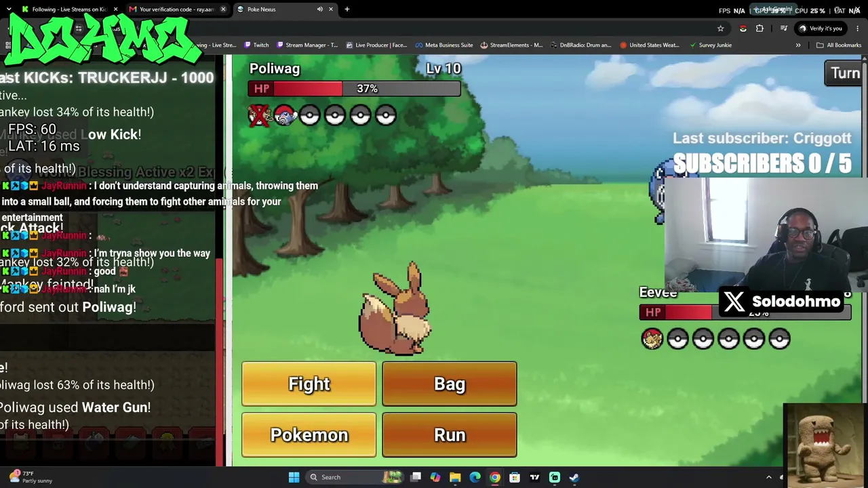Open the Bag in battle
Screen dimensions: 868x488
point(449,384)
